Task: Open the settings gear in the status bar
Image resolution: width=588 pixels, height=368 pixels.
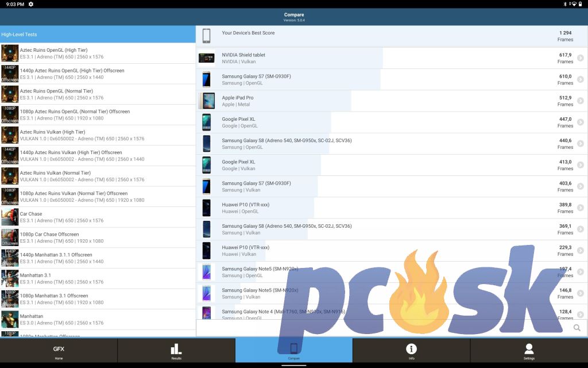Action: tap(31, 4)
